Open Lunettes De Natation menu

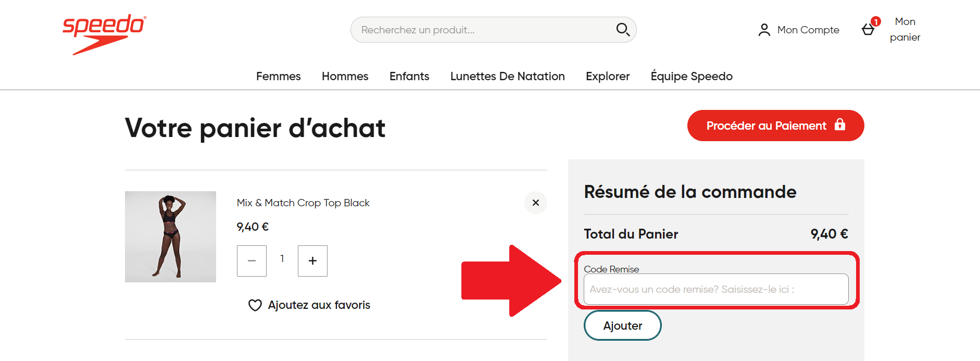(507, 76)
